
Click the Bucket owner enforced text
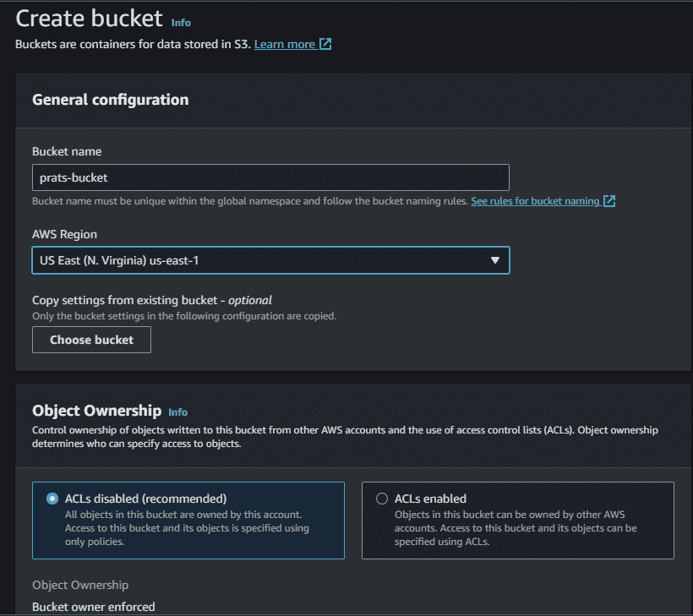(93, 607)
